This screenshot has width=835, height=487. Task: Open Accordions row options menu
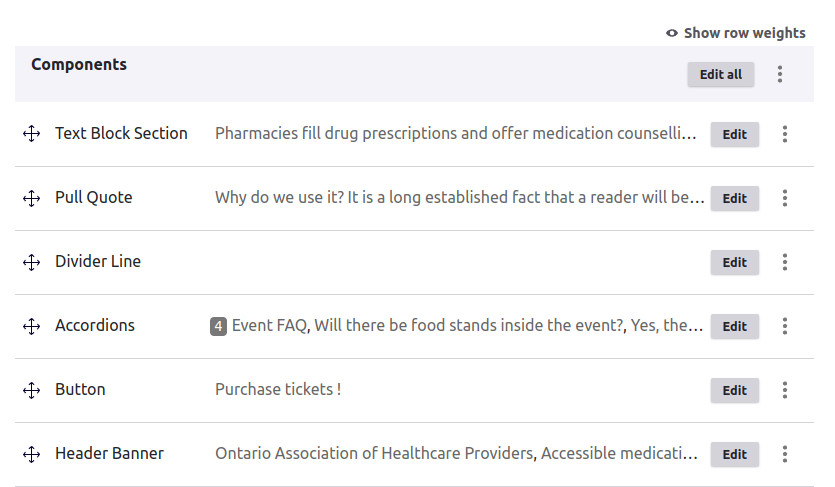(785, 326)
